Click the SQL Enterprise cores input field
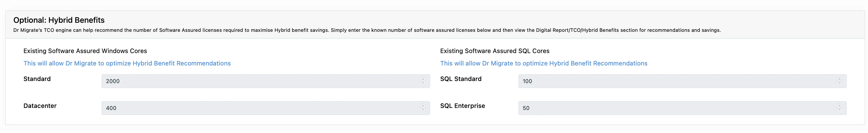The width and height of the screenshot is (868, 133). (682, 108)
